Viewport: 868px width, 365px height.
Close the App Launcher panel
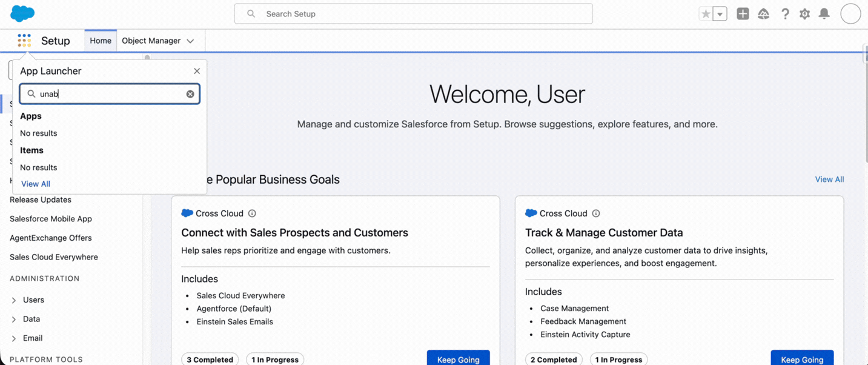(x=197, y=71)
